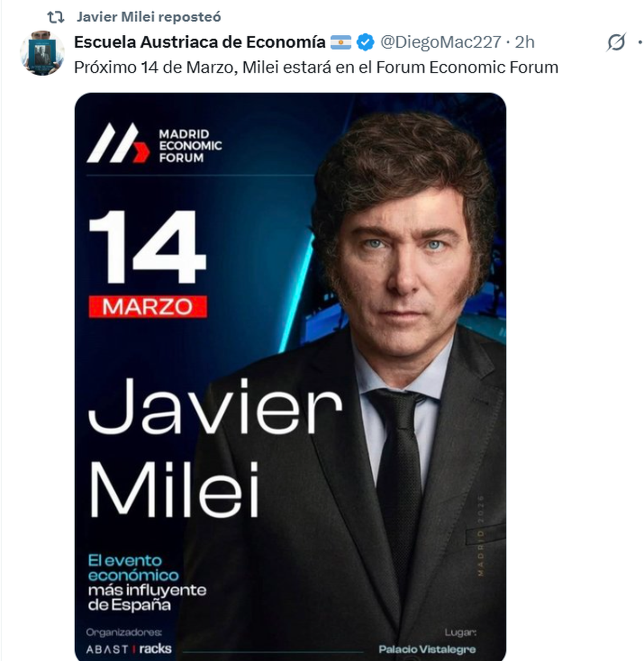Click the large 'Javier Milei' poster headline
644x661 pixels.
[215, 447]
